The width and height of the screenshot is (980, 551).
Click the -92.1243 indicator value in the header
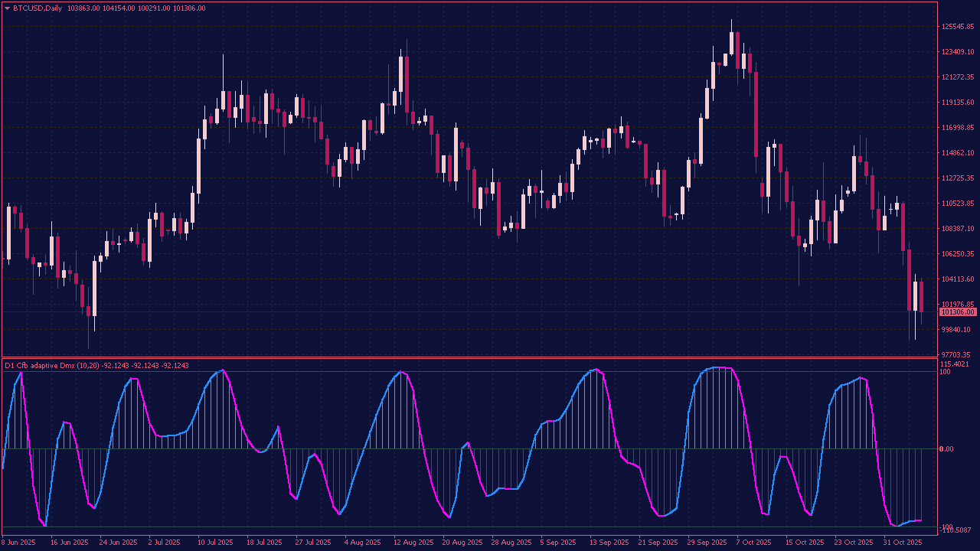(x=115, y=366)
